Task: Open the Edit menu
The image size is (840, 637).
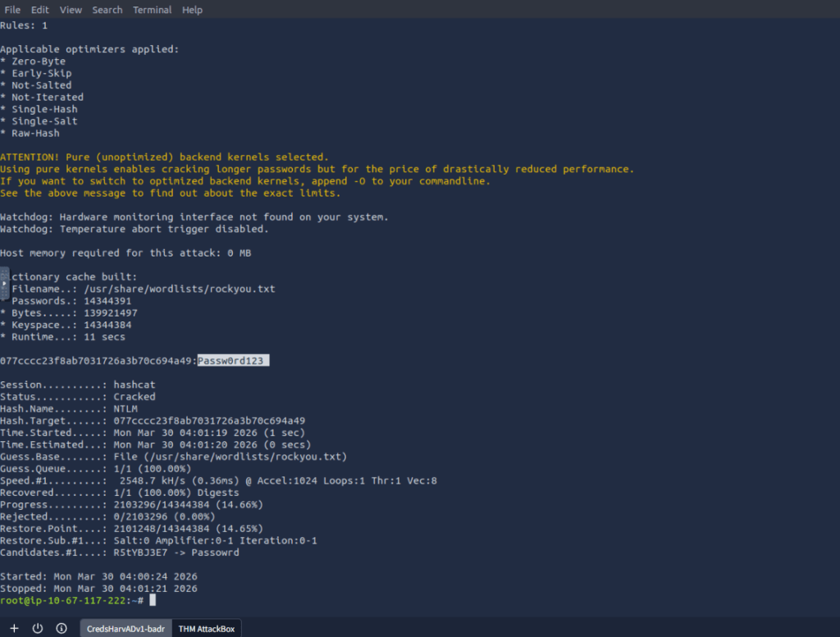Action: tap(39, 10)
